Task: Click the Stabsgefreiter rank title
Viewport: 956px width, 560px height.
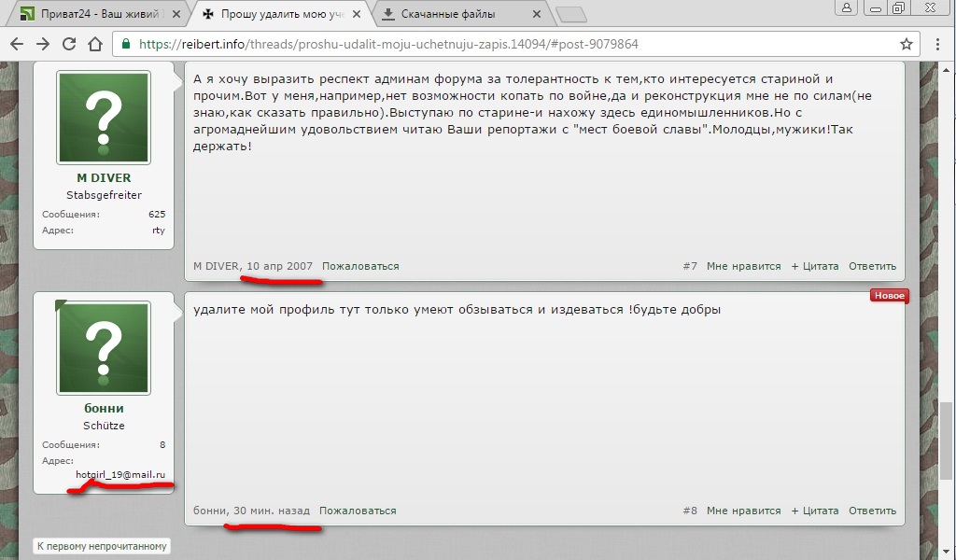Action: coord(104,195)
